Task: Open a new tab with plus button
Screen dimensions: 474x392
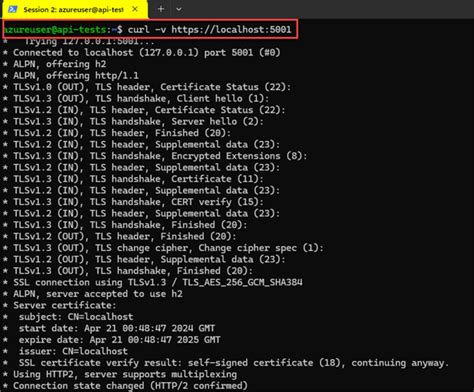Action: [x=161, y=9]
